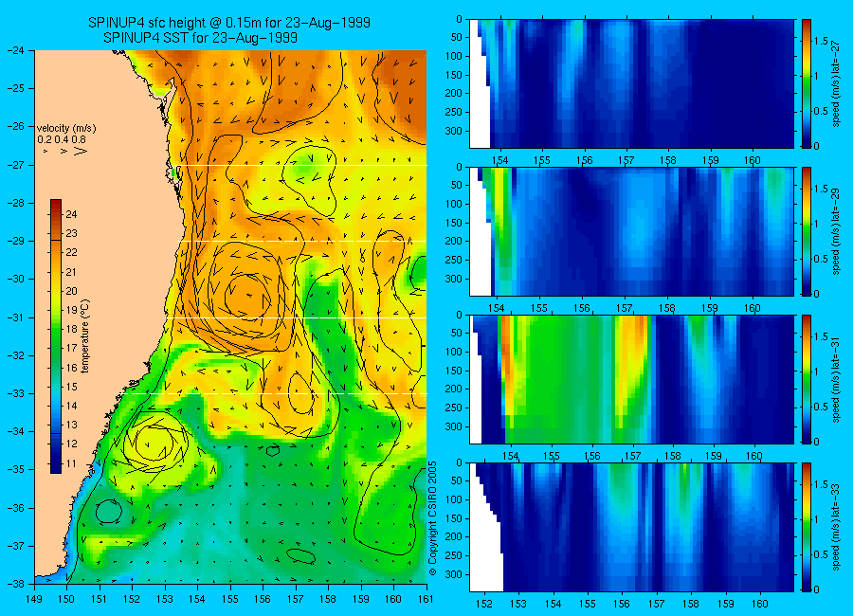Click the '149' longitude label under the map
Image resolution: width=853 pixels, height=616 pixels.
tap(34, 599)
